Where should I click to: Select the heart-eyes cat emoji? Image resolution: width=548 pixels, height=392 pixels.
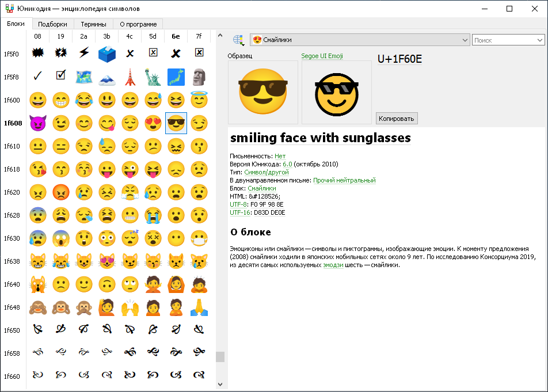(x=107, y=261)
